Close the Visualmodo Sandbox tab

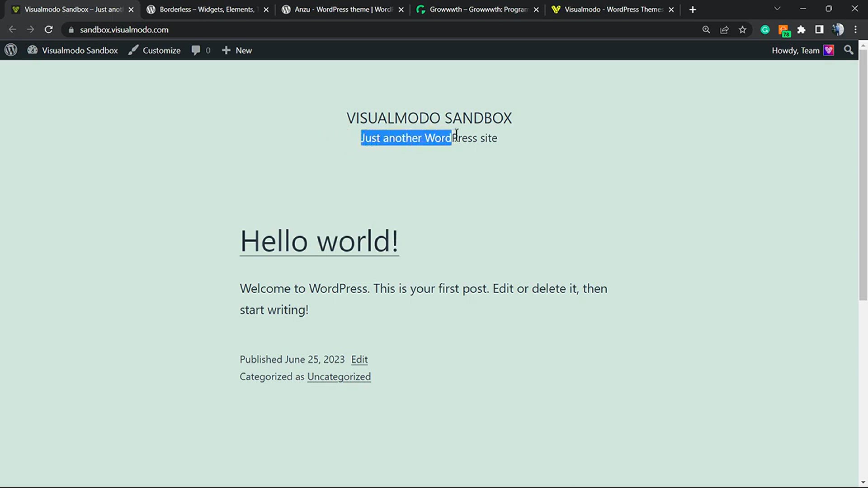pyautogui.click(x=131, y=9)
